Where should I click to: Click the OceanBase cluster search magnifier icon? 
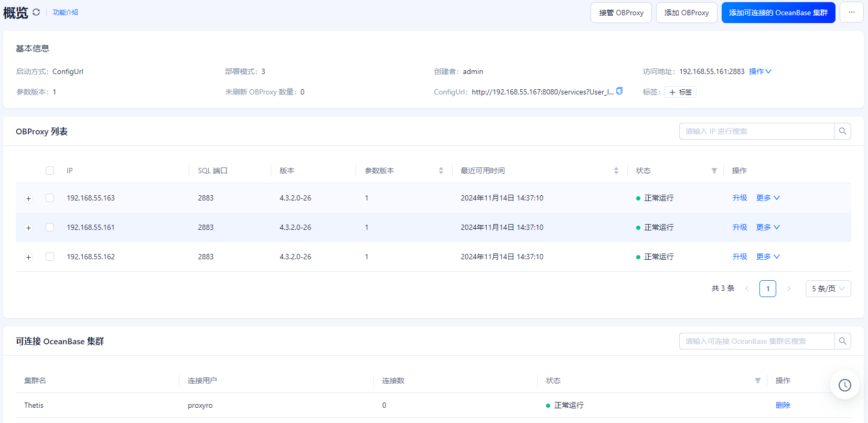842,341
